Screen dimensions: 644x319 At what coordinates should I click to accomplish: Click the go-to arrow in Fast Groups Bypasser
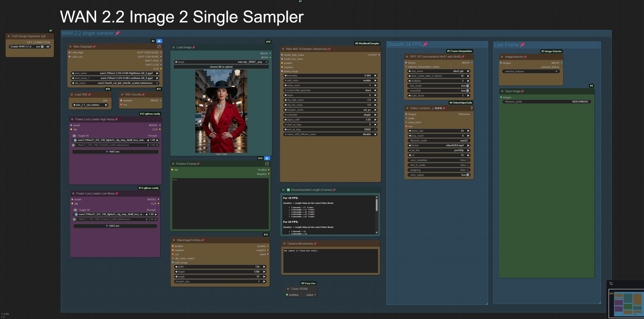point(48,47)
